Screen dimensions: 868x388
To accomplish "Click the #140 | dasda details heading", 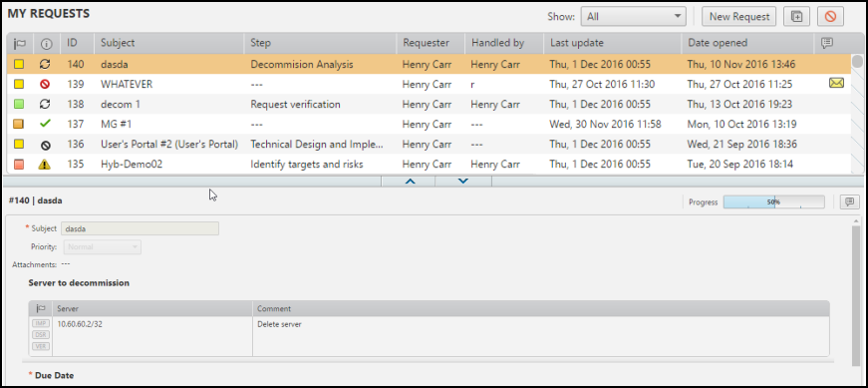I will click(x=36, y=200).
